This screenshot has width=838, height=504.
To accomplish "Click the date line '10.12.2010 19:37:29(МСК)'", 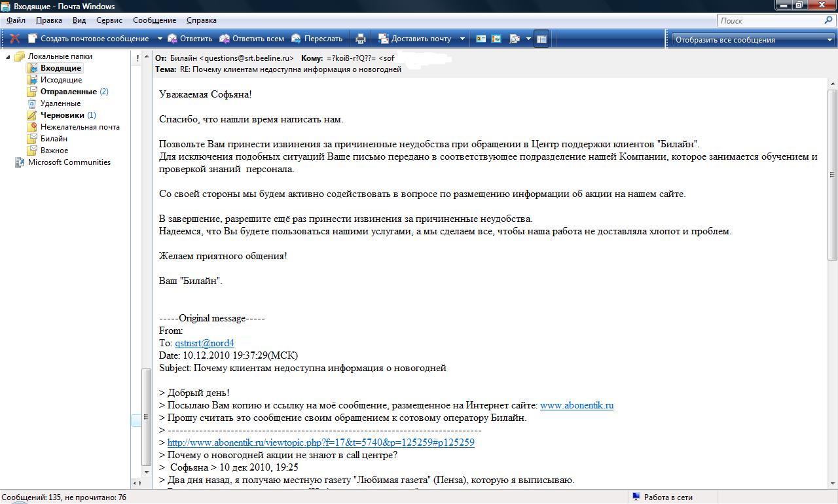I will coord(240,355).
